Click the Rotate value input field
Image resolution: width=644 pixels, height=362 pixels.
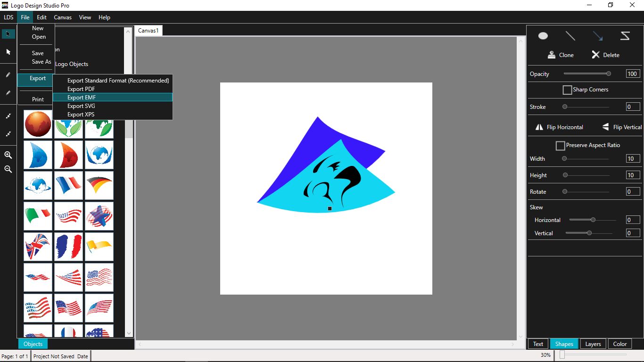click(x=632, y=192)
